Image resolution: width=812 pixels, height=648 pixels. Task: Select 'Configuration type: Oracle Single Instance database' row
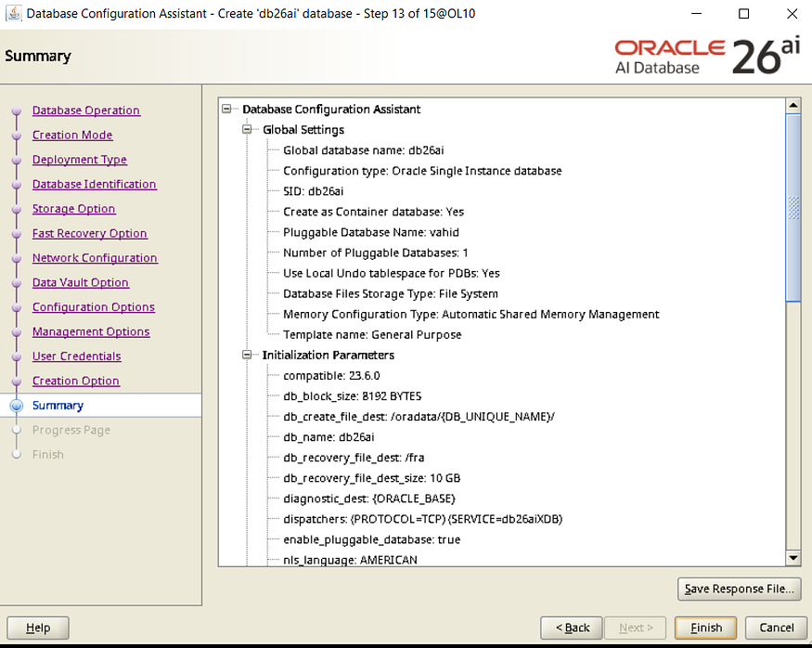tap(422, 171)
